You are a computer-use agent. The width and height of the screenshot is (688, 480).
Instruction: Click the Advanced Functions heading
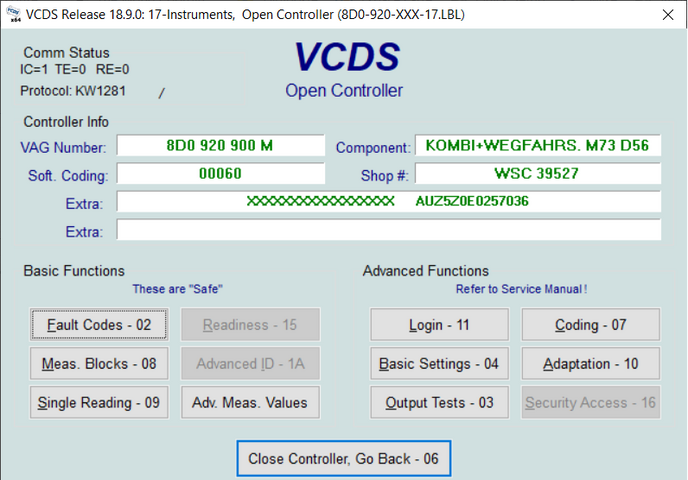click(x=426, y=271)
